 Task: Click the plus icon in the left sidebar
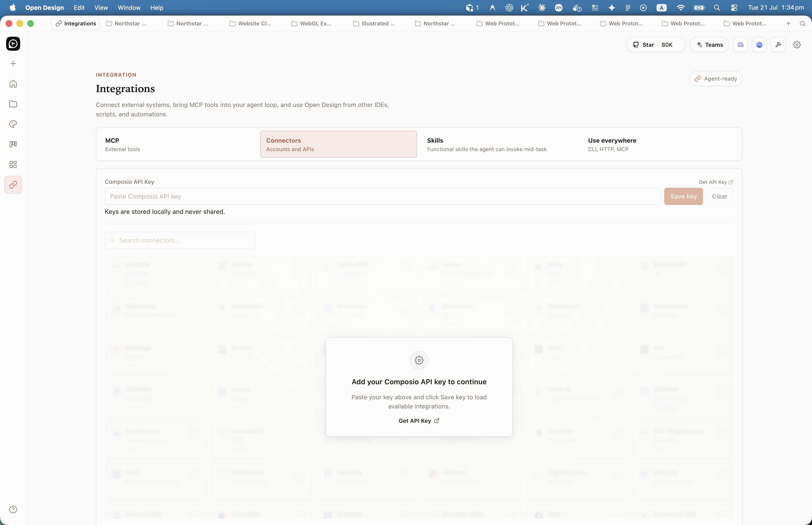pyautogui.click(x=13, y=64)
